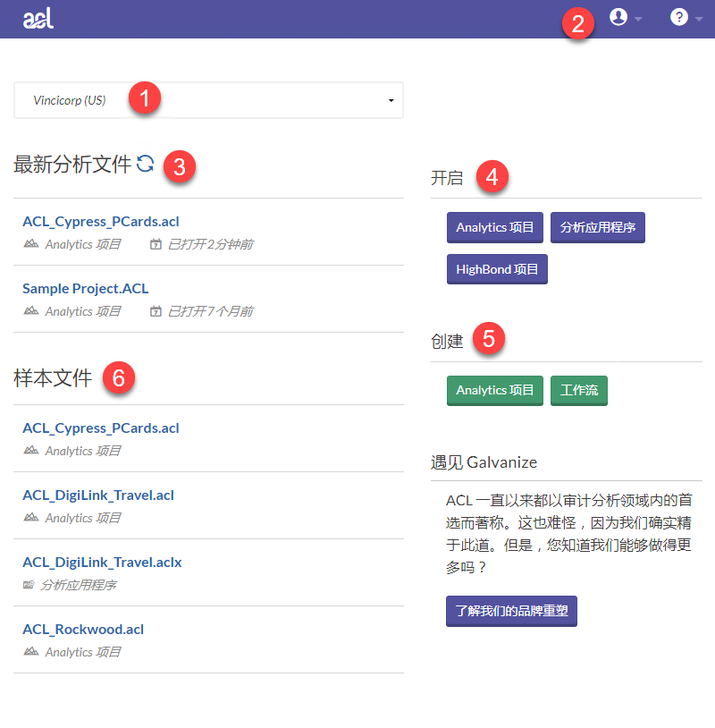Open ACL_Rockwood.acl sample file
The width and height of the screenshot is (715, 728).
click(x=83, y=629)
